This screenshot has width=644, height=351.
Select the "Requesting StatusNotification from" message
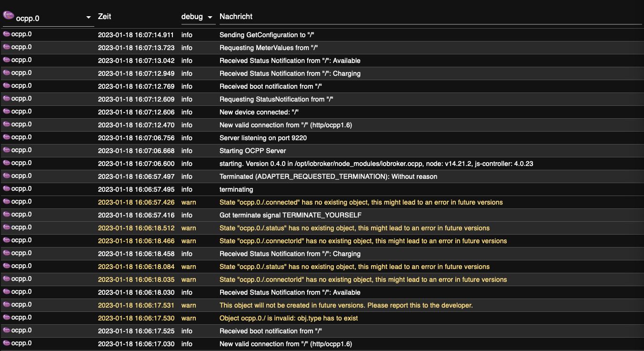[x=276, y=99]
